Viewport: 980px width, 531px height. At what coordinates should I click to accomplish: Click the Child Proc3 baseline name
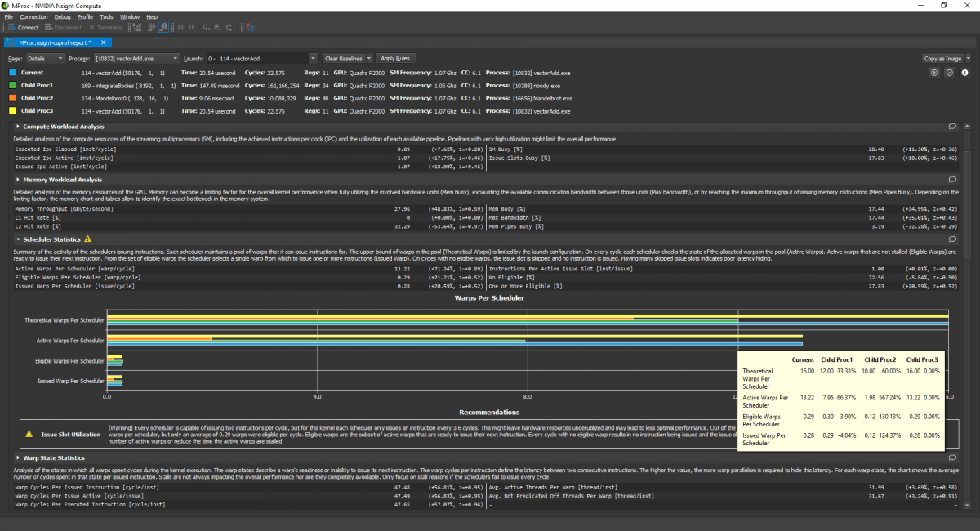coord(37,110)
